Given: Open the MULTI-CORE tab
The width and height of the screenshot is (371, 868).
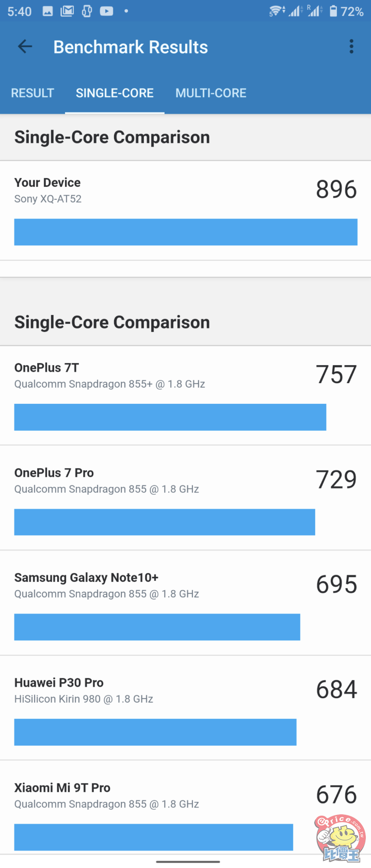Looking at the screenshot, I should 211,93.
